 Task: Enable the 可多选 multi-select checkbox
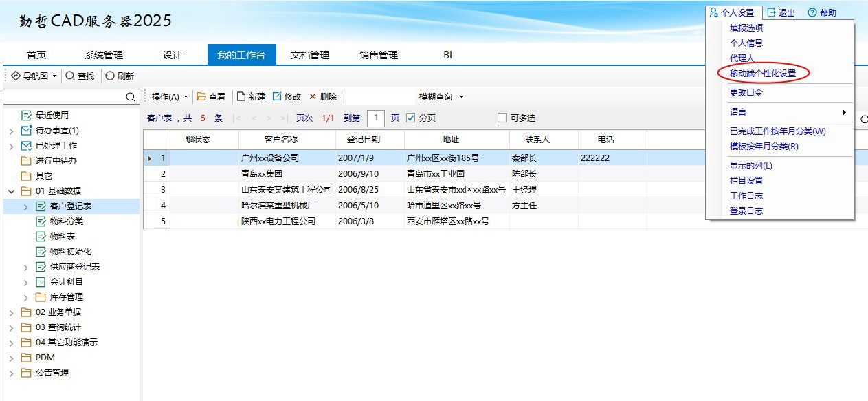[x=502, y=118]
